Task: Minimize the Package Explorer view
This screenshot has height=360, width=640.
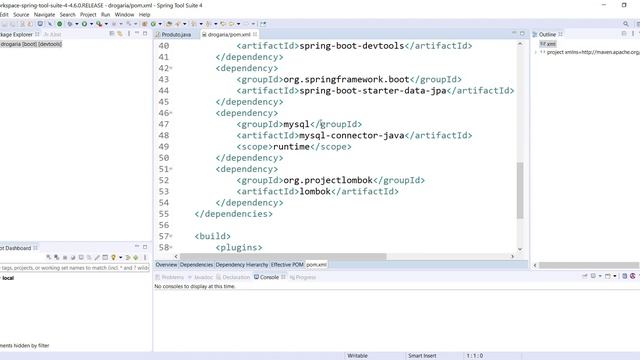Action: (x=137, y=33)
